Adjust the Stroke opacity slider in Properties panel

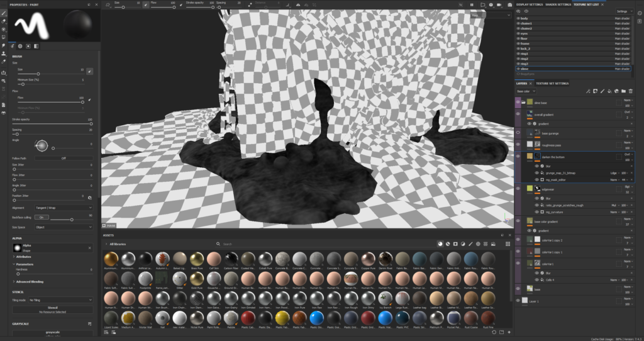52,124
